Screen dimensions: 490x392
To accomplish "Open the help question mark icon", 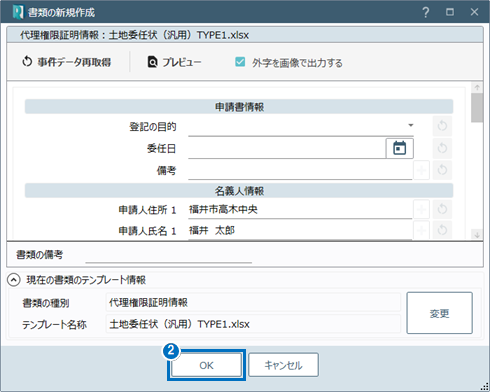I will tap(426, 12).
